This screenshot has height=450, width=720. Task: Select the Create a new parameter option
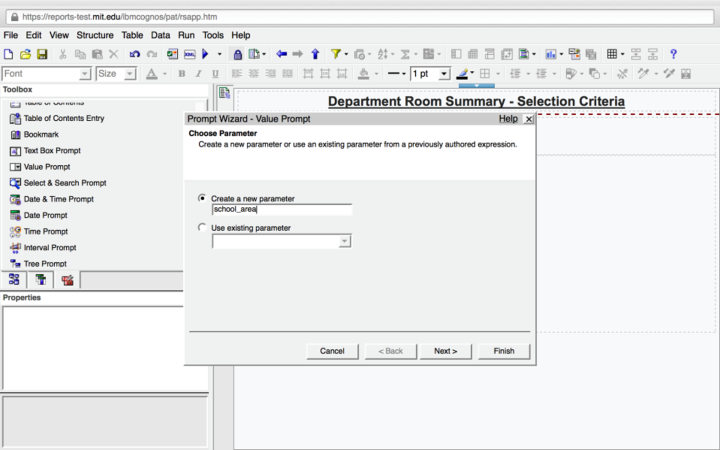pyautogui.click(x=203, y=198)
